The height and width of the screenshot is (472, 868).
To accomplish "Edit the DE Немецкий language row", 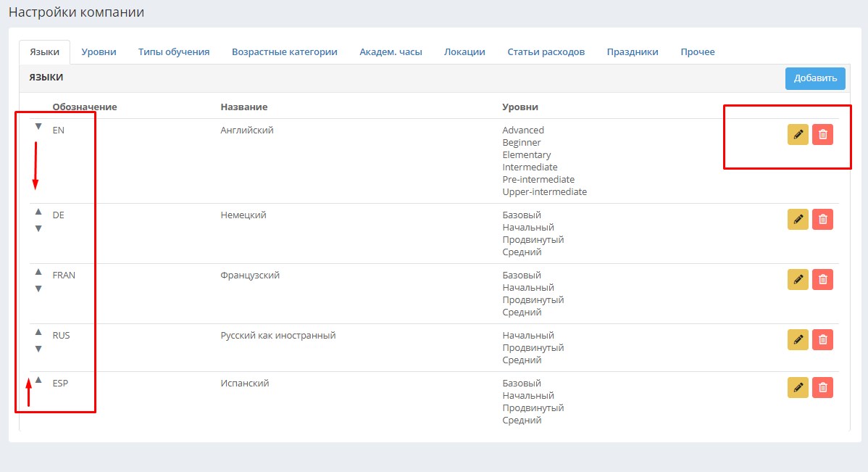I will pyautogui.click(x=798, y=220).
